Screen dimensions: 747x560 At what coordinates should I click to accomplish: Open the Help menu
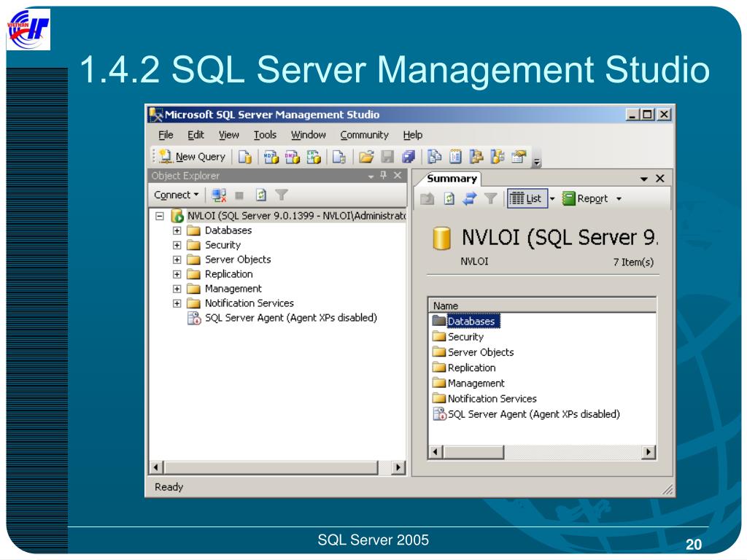click(413, 135)
